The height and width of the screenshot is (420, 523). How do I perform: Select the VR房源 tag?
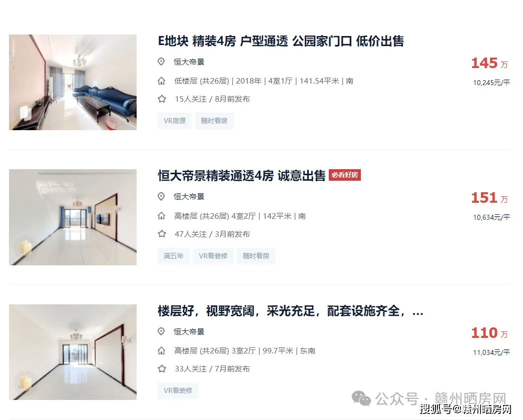[x=175, y=121]
